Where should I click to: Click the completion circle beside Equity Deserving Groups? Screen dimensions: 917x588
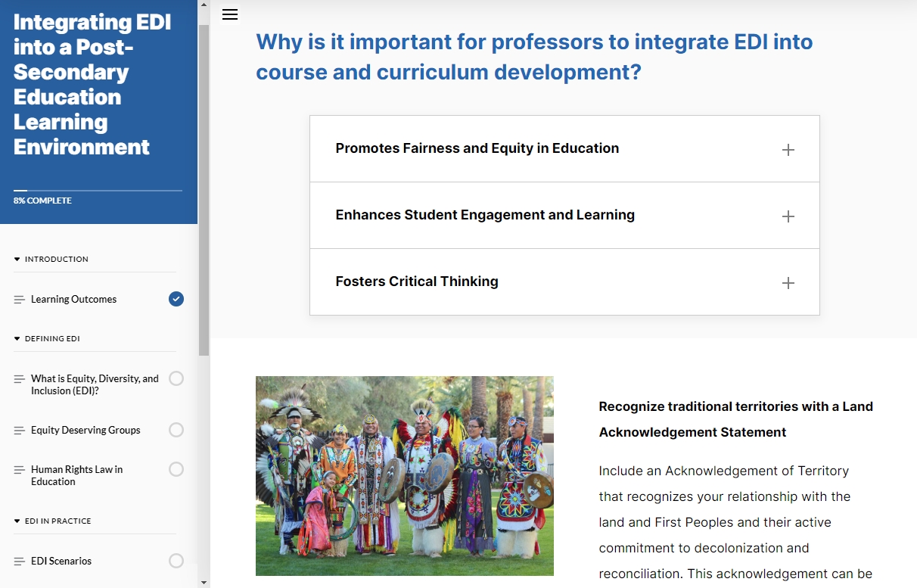coord(176,430)
